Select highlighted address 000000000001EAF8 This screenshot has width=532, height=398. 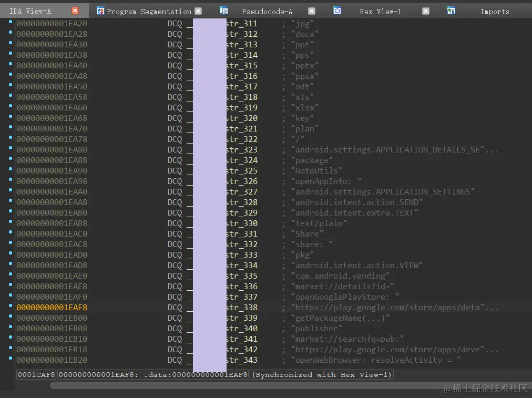[x=52, y=308]
